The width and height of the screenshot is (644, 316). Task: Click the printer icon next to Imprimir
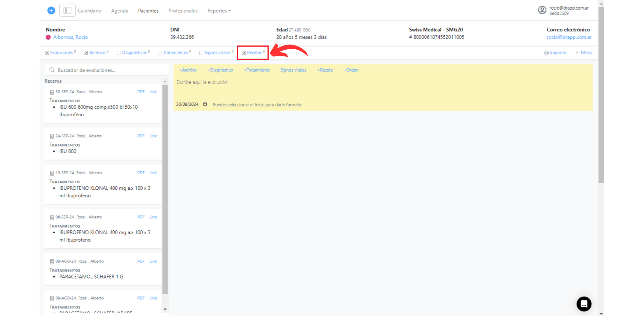point(546,53)
